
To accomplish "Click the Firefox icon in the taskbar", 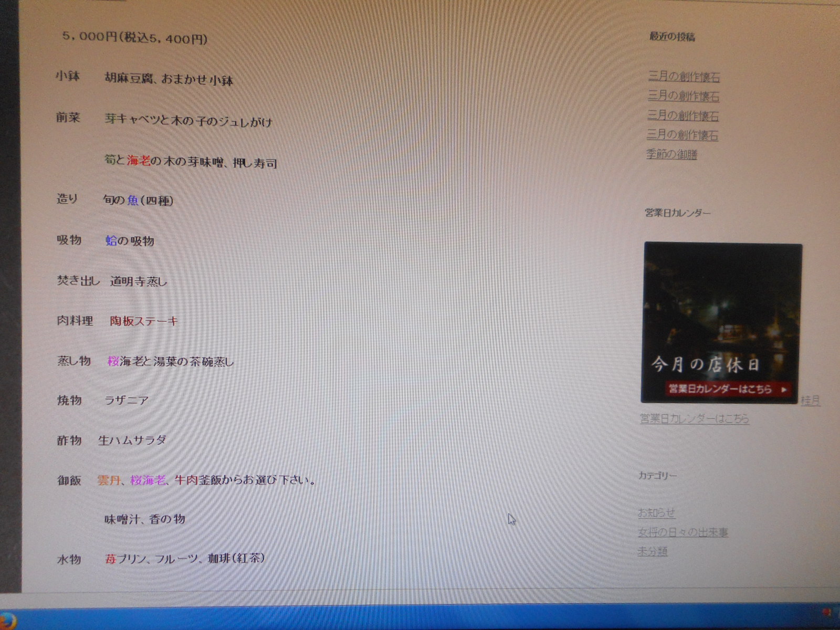I will (7, 619).
